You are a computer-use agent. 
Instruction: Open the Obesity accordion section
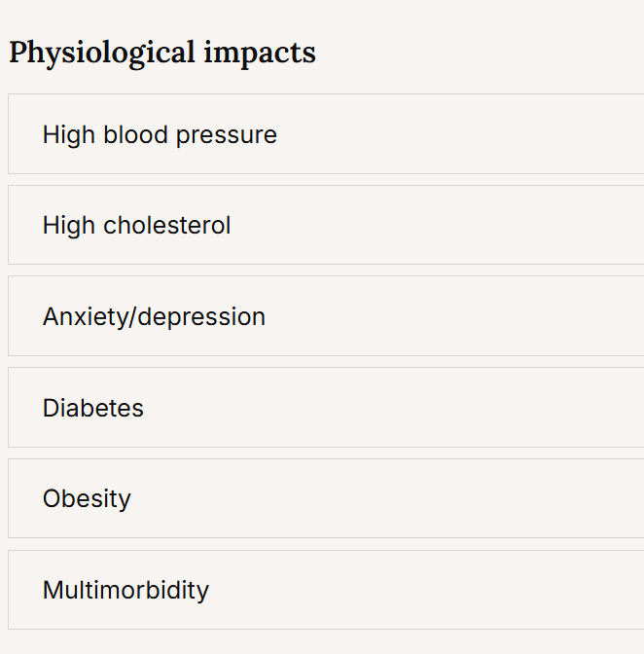pyautogui.click(x=326, y=498)
